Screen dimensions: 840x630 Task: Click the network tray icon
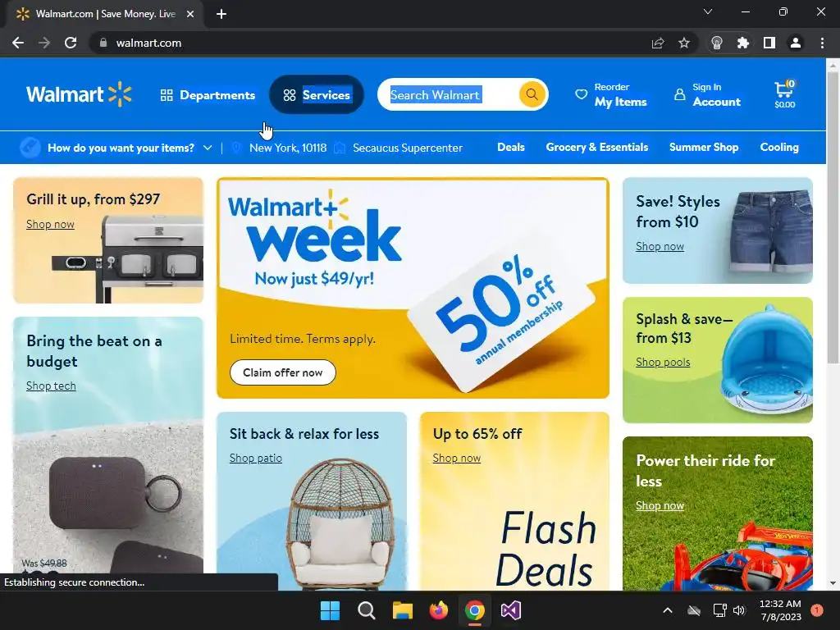719,610
